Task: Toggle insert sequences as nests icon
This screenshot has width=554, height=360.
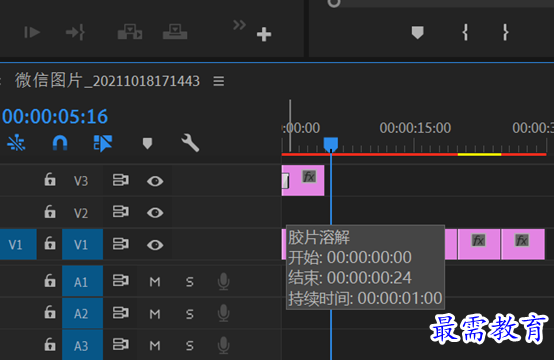Action: coord(16,143)
